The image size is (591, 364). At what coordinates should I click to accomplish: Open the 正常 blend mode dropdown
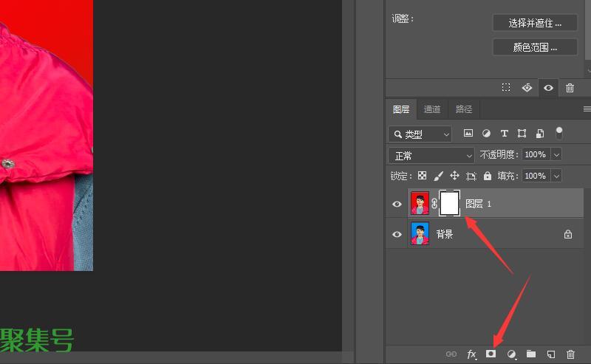[x=431, y=156]
